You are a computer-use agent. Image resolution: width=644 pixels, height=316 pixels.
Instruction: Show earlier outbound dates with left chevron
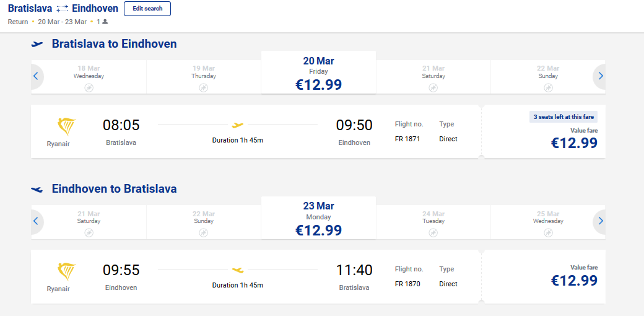pyautogui.click(x=36, y=76)
